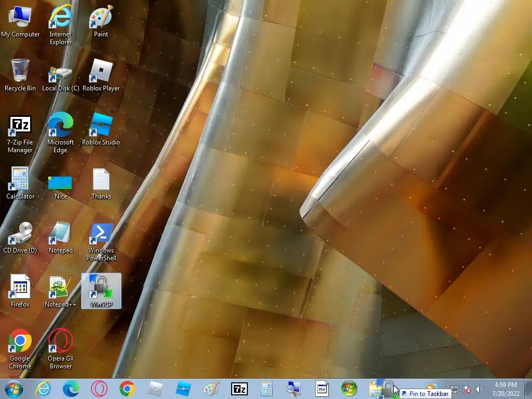
Task: Select the WinSCP desktop shortcut
Action: coord(101,291)
